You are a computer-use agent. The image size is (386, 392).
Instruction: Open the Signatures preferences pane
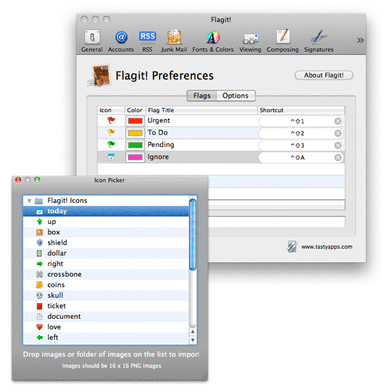pyautogui.click(x=319, y=41)
